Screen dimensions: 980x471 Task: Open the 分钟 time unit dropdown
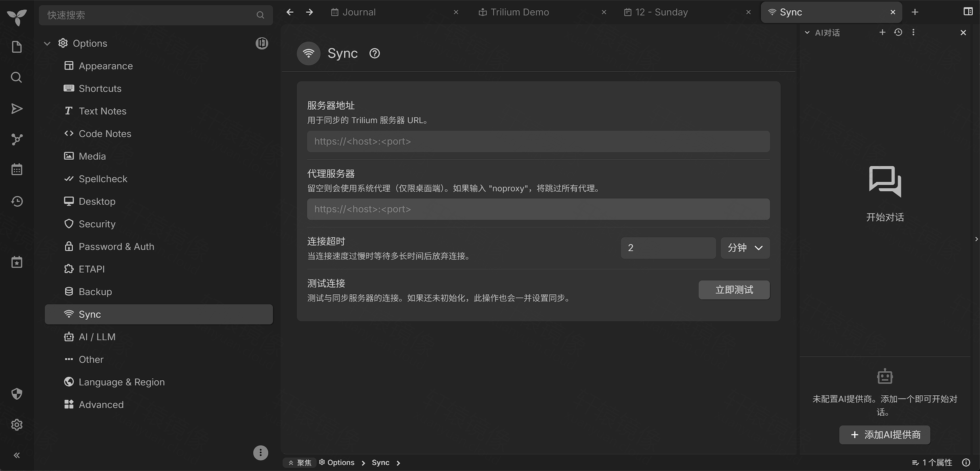click(x=745, y=248)
